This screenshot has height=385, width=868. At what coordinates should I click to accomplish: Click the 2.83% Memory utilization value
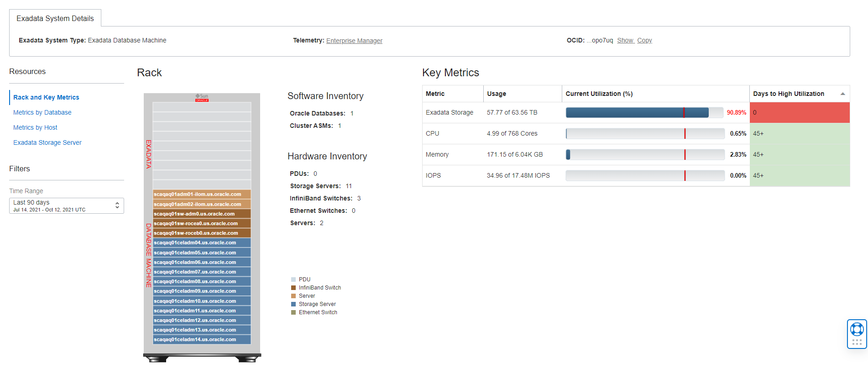[x=738, y=154]
